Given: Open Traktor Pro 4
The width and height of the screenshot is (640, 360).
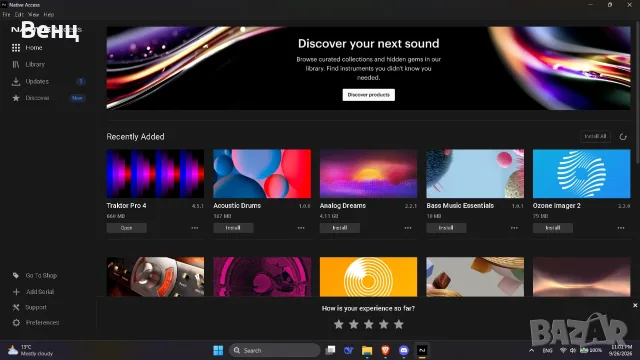Looking at the screenshot, I should 127,228.
